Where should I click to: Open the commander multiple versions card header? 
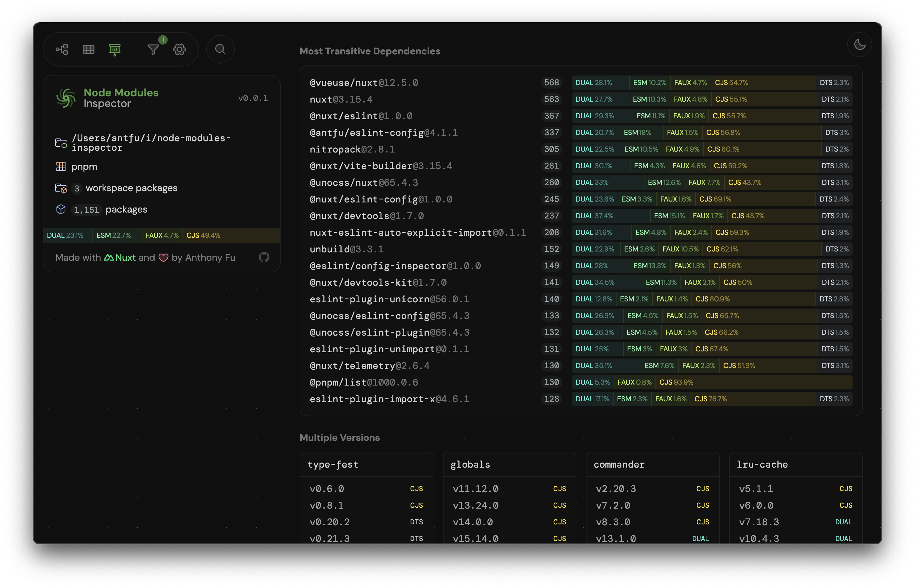[x=653, y=465]
